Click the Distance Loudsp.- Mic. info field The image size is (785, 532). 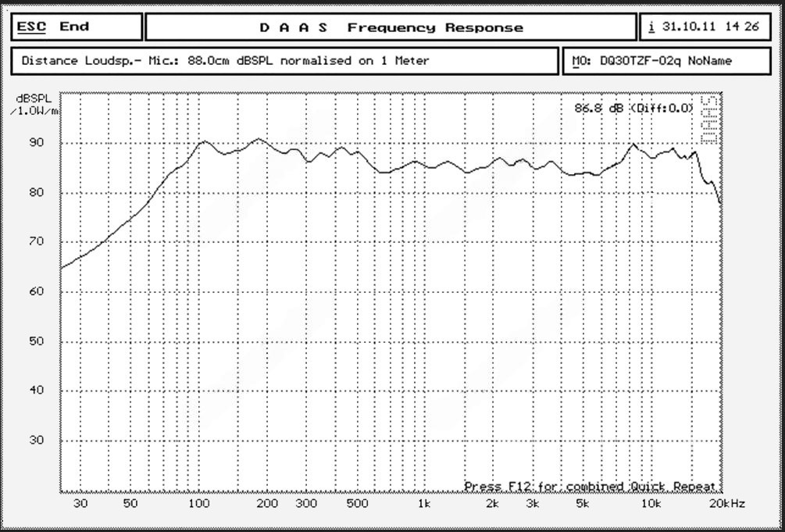285,61
